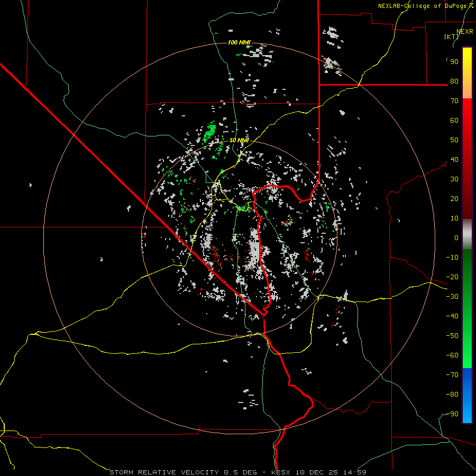
Task: Click the "NEXR" label above the scale
Action: point(465,32)
